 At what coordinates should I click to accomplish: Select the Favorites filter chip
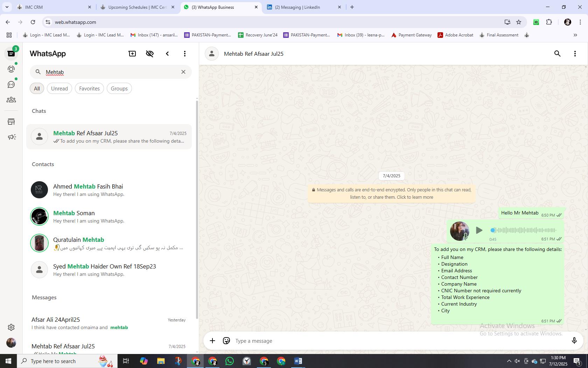(89, 89)
